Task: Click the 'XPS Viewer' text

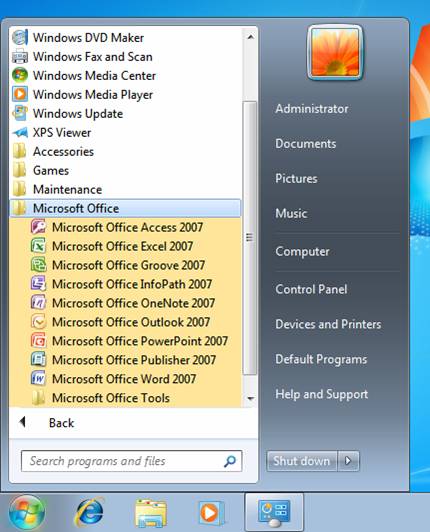Action: pos(62,133)
